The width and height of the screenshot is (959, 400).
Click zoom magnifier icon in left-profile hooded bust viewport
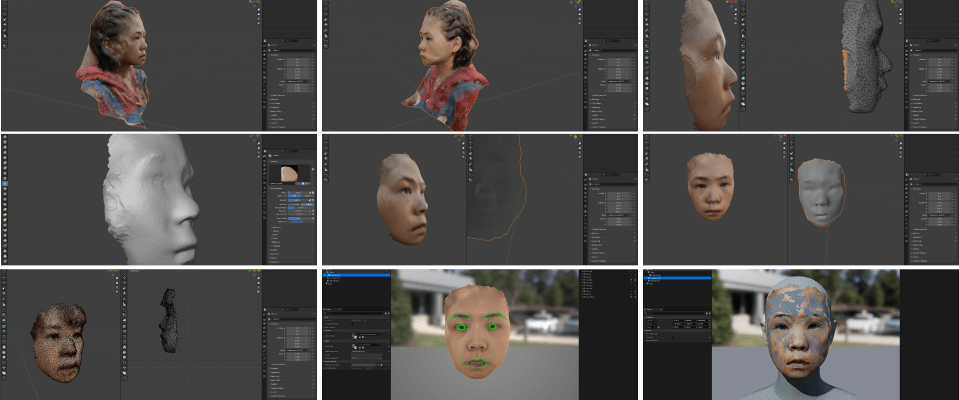(x=580, y=9)
